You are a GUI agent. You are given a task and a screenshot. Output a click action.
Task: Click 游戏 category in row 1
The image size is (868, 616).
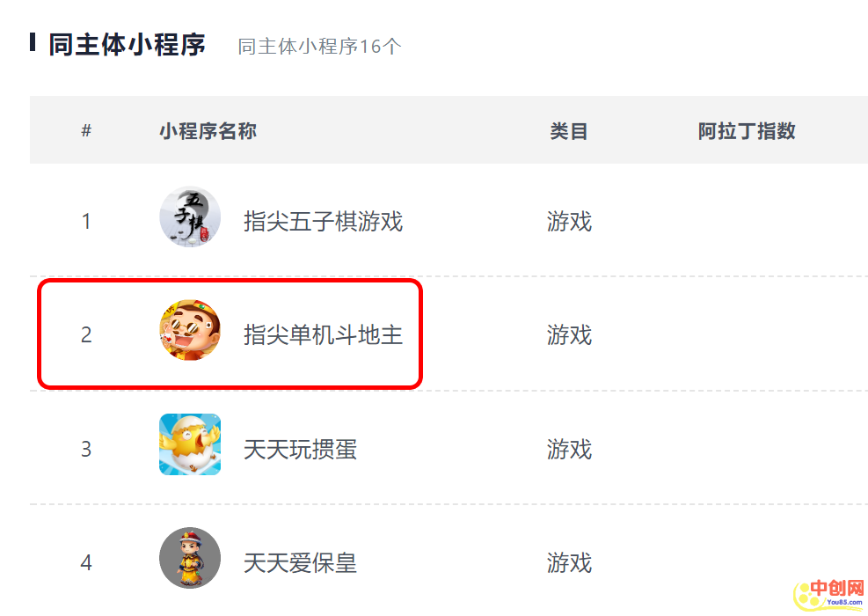point(569,222)
